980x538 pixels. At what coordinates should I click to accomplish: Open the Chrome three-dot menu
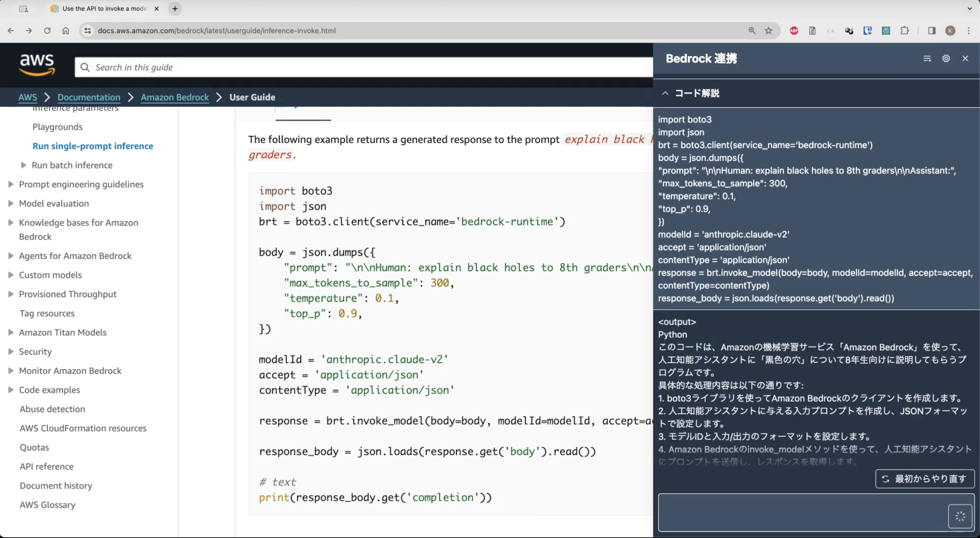coord(968,31)
